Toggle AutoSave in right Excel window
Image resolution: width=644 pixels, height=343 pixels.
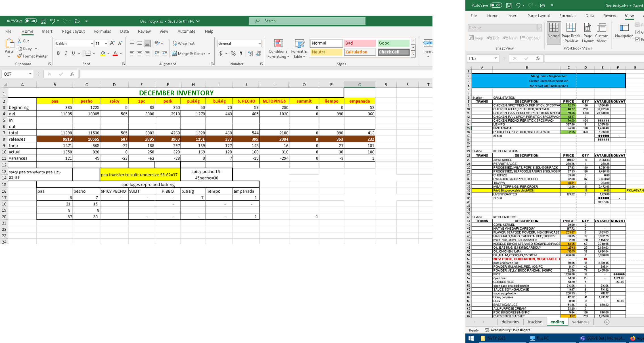click(496, 5)
